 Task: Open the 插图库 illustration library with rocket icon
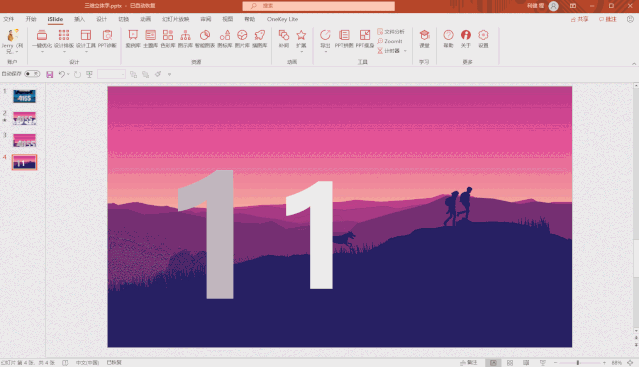pyautogui.click(x=260, y=39)
